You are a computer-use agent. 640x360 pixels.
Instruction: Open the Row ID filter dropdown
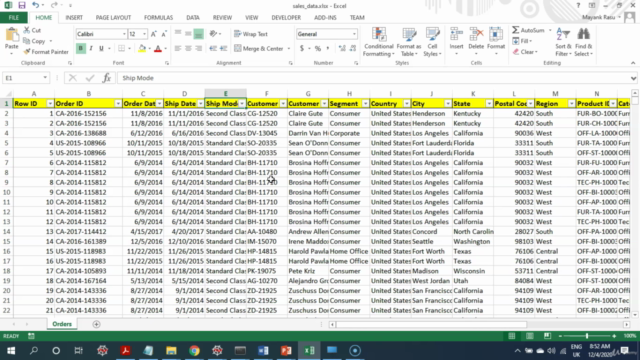pos(50,104)
